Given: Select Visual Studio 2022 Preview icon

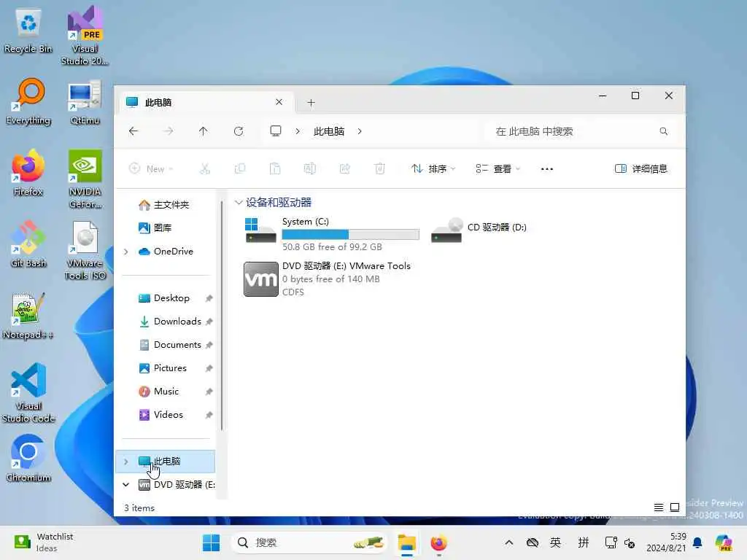Looking at the screenshot, I should point(85,36).
